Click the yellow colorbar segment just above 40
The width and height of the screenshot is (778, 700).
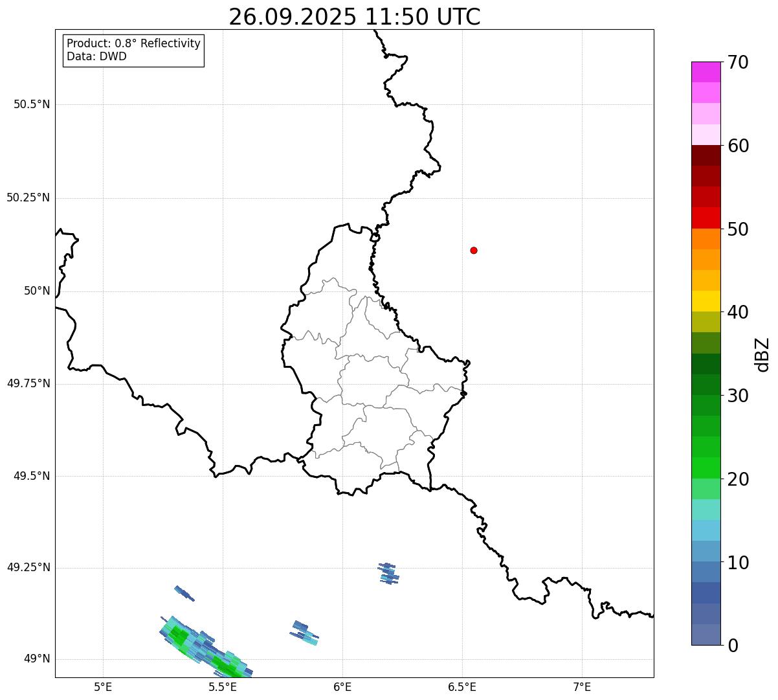[706, 301]
